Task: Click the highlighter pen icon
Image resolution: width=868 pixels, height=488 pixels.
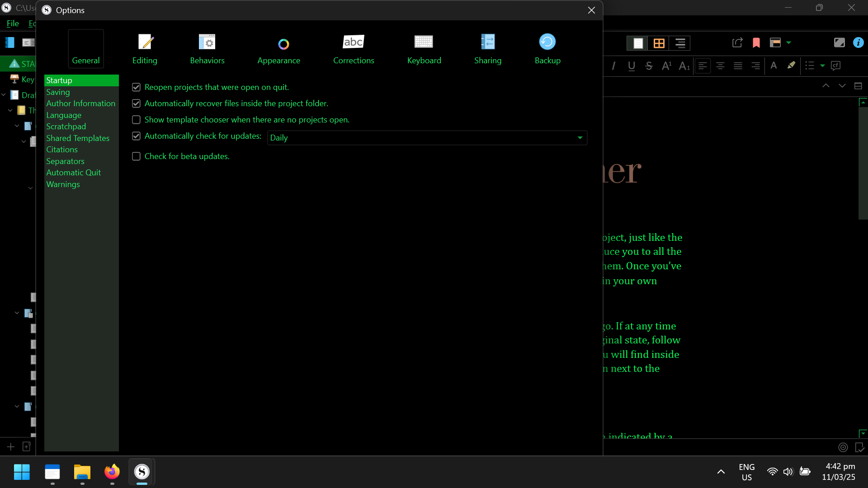Action: [x=791, y=66]
